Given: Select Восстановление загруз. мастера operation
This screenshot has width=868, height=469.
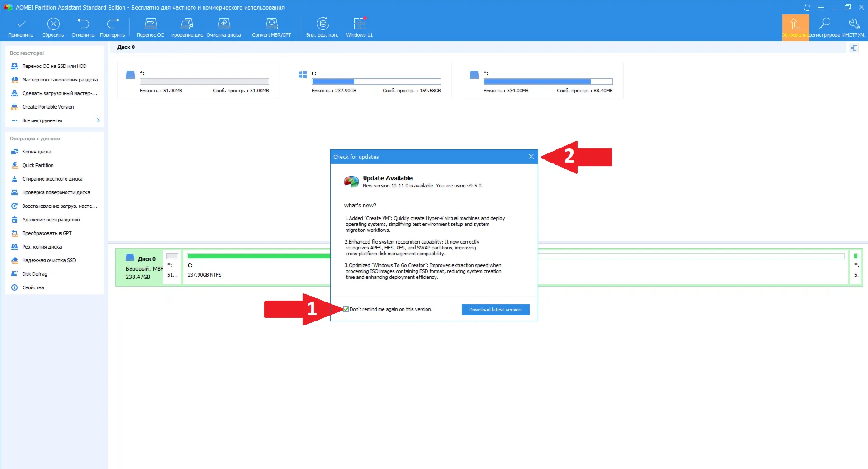Looking at the screenshot, I should tap(54, 206).
